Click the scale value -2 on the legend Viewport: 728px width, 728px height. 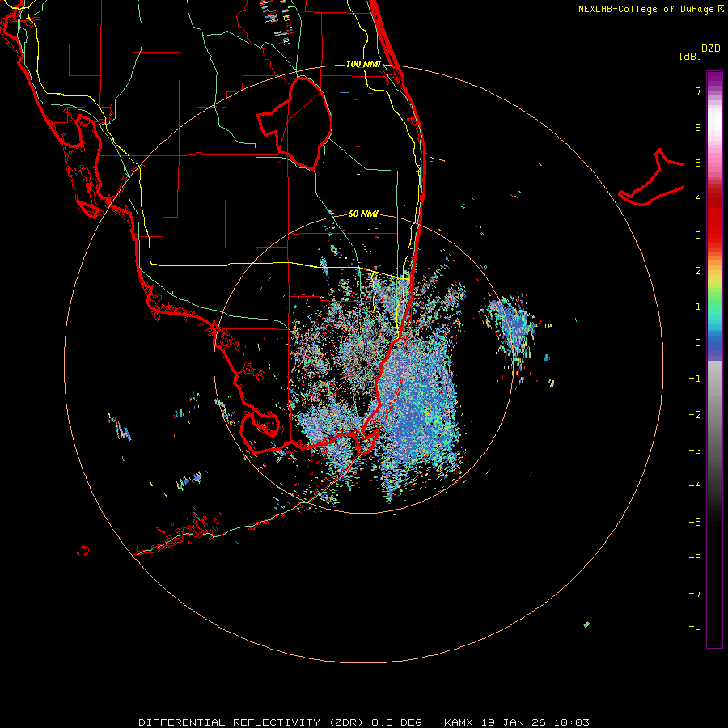coord(695,415)
